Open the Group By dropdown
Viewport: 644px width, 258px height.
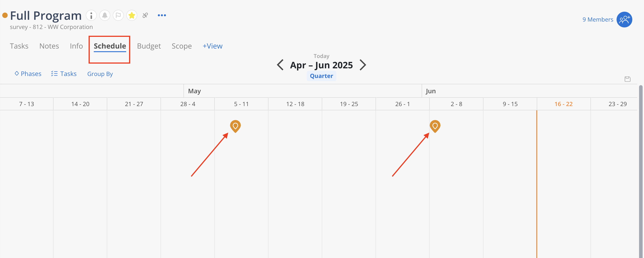pyautogui.click(x=100, y=74)
